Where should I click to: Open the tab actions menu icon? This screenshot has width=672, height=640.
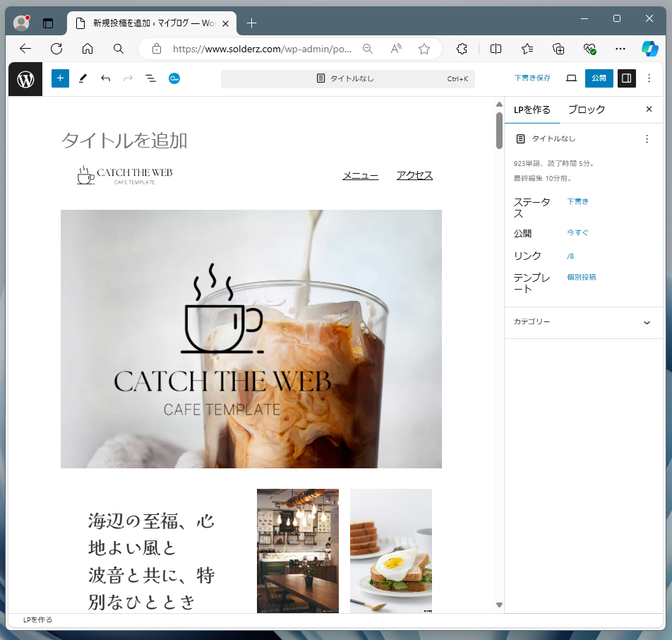pyautogui.click(x=48, y=23)
